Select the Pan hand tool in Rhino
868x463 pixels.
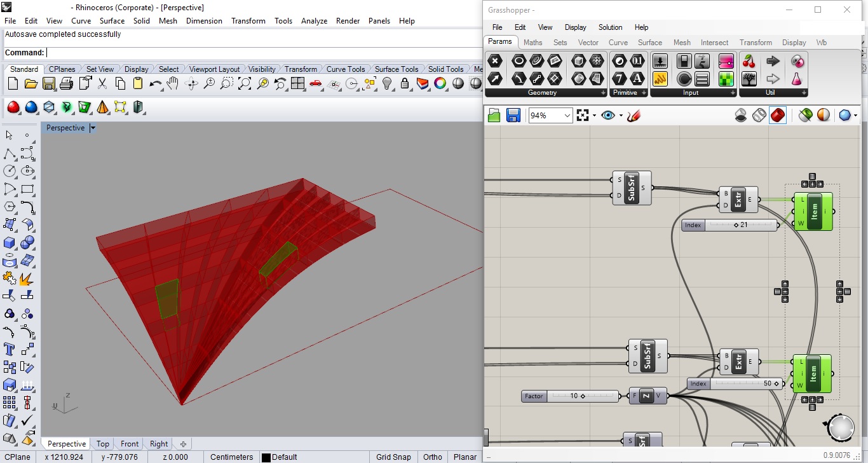tap(172, 83)
